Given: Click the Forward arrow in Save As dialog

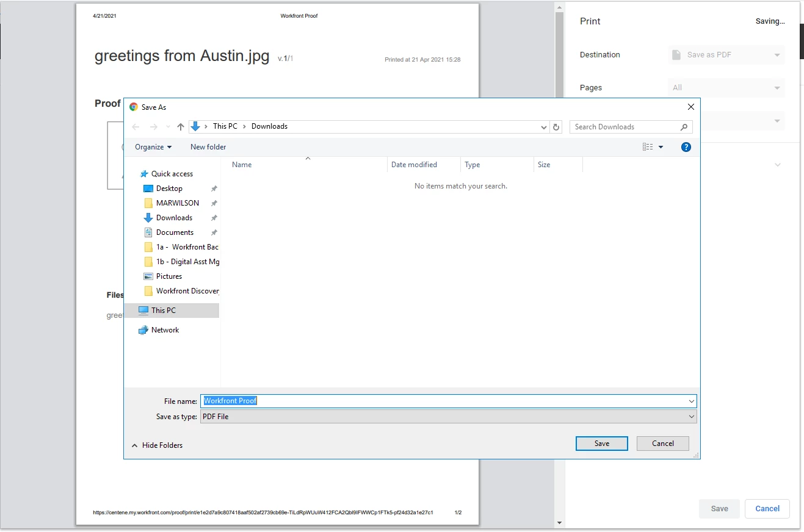Looking at the screenshot, I should [x=154, y=127].
